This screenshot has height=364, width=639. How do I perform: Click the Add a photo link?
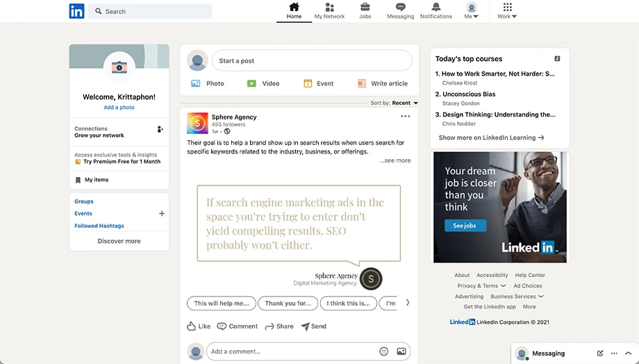[119, 107]
